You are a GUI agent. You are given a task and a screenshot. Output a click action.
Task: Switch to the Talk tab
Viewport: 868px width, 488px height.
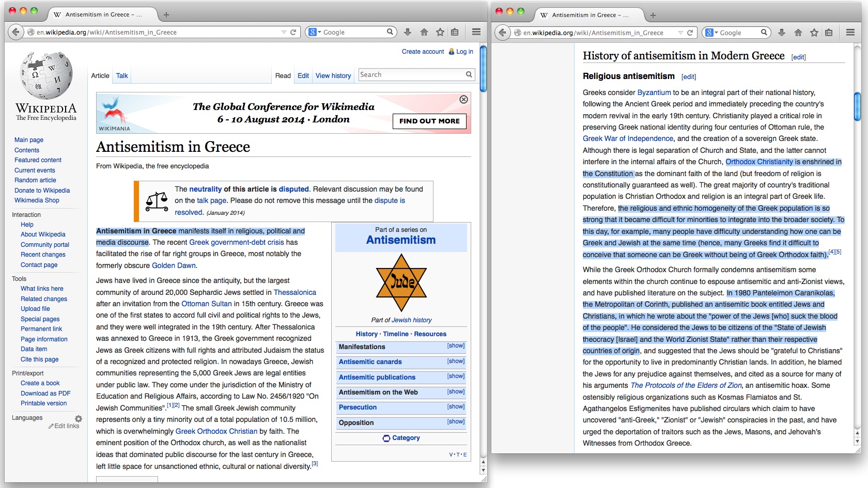click(122, 75)
